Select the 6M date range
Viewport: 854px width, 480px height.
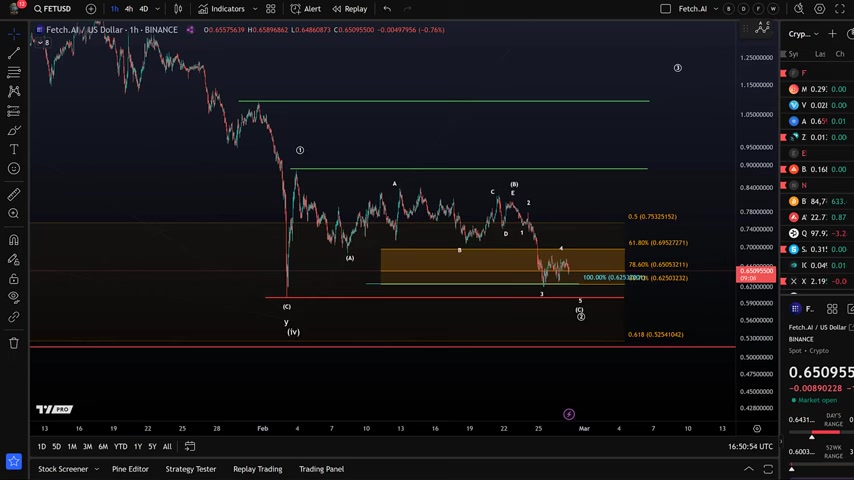tap(103, 447)
